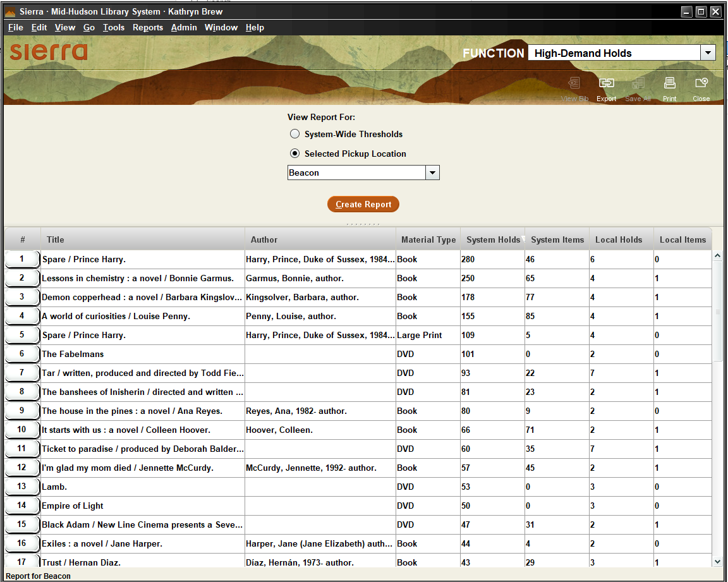This screenshot has height=582, width=728.
Task: Click the Close toolbar icon
Action: click(x=701, y=89)
